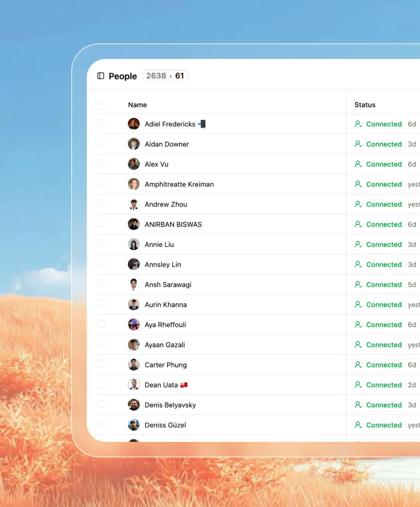The width and height of the screenshot is (420, 507).
Task: Open Ayaan Gazali's avatar
Action: 134,345
